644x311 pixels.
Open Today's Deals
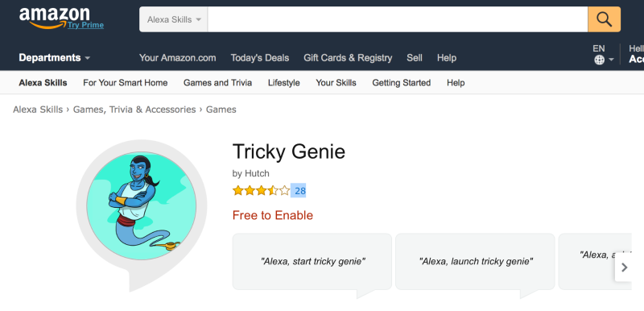259,58
